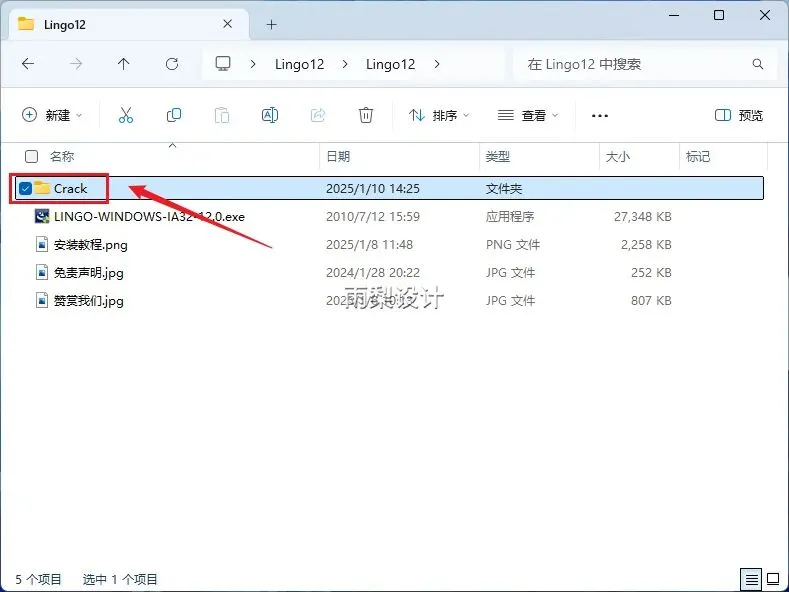Maximize the Lingo12 window
Screen dimensions: 789x592
(x=719, y=15)
